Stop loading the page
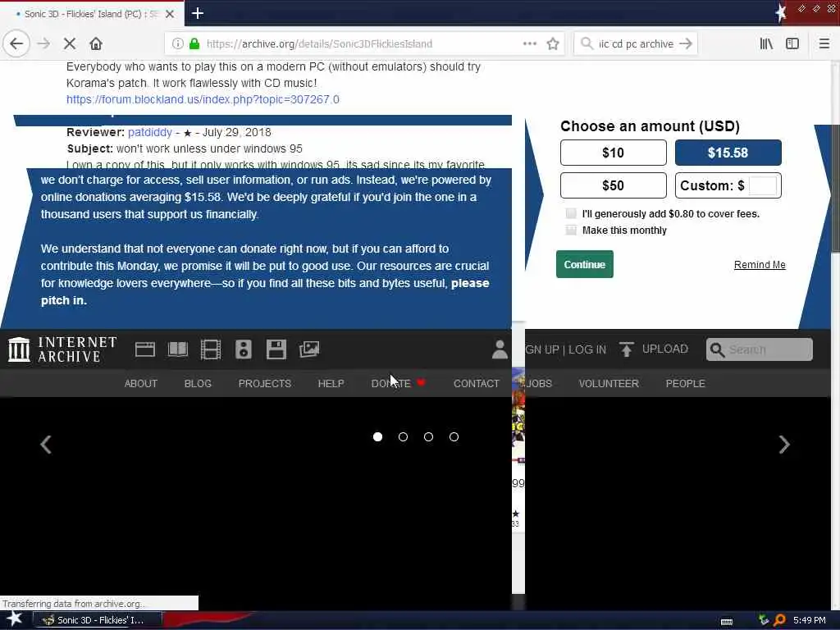The image size is (840, 630). pyautogui.click(x=70, y=44)
